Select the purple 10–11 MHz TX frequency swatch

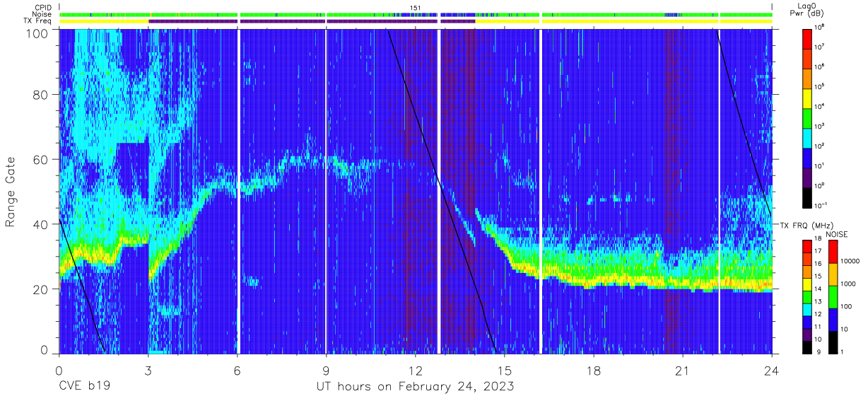point(809,335)
